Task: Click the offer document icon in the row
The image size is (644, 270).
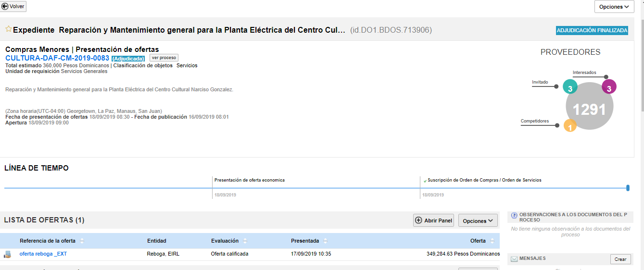Action: [7, 254]
